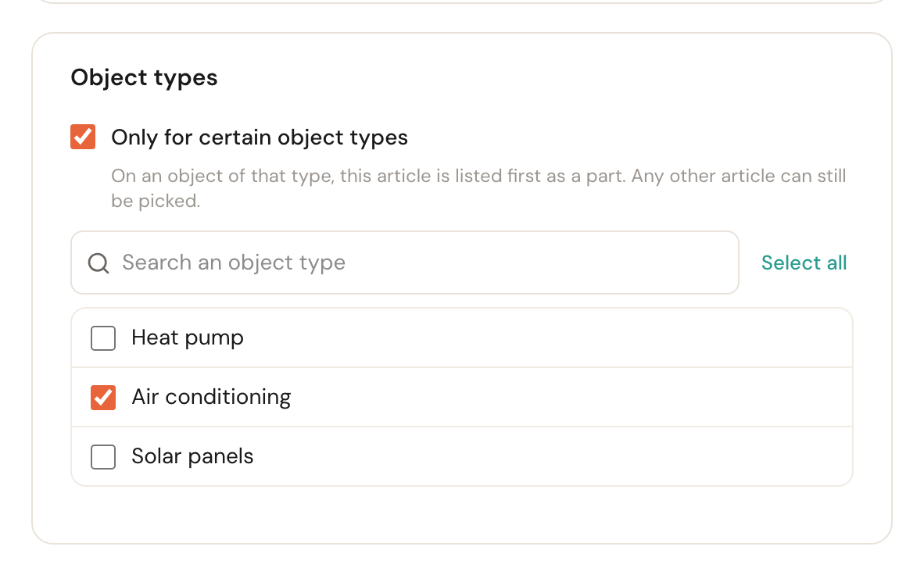Viewport: 924px width, 575px height.
Task: Click the 'Only for certain object types' label
Action: pyautogui.click(x=260, y=137)
